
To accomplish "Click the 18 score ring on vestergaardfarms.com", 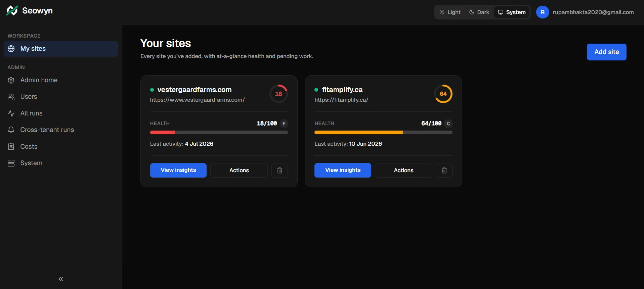I will (x=278, y=94).
